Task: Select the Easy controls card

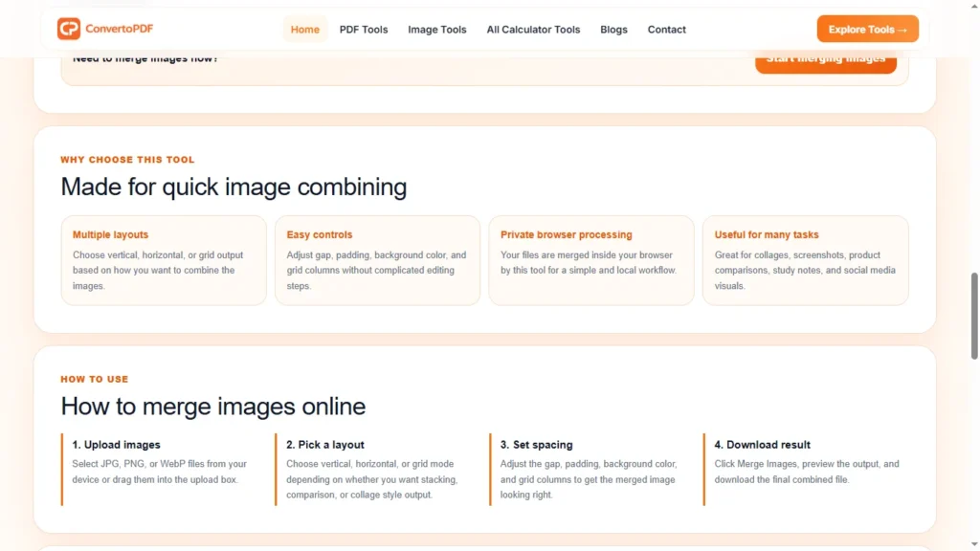Action: pos(377,260)
